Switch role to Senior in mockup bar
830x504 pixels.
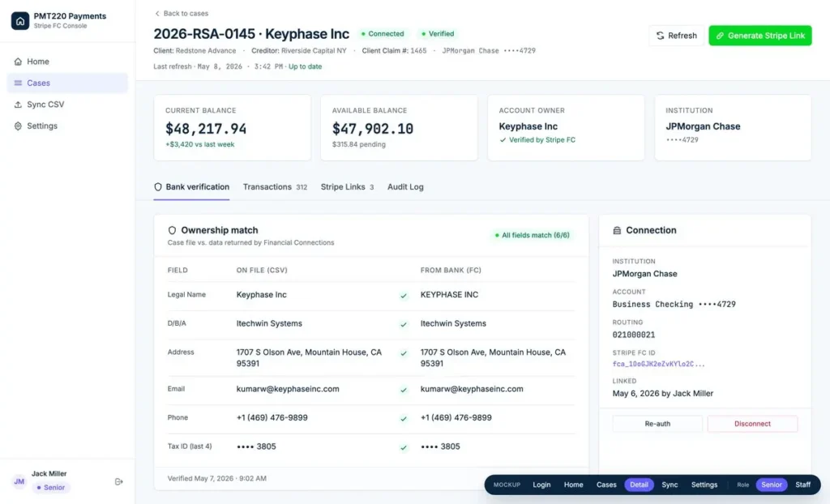click(x=772, y=485)
